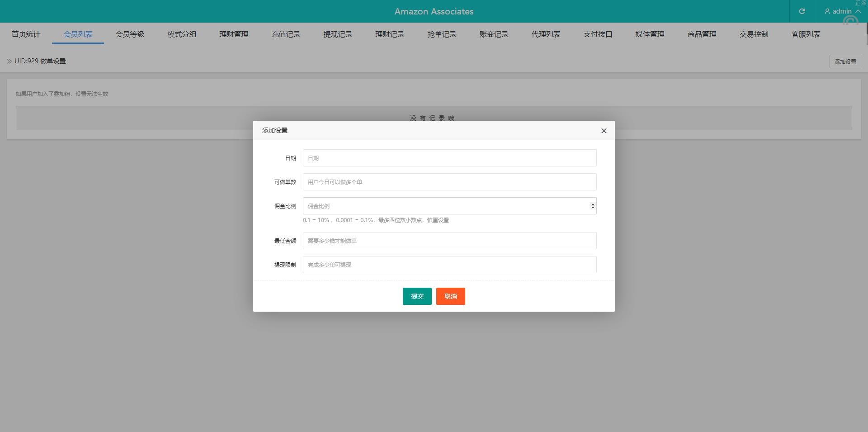This screenshot has height=432, width=868.
Task: Go to the 充值记录 tab
Action: [x=286, y=34]
